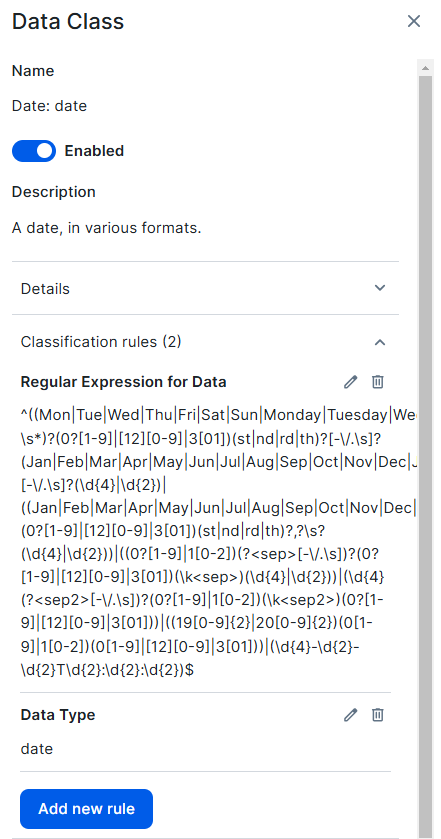Click the Data Type heading
The height and width of the screenshot is (839, 441).
click(x=58, y=715)
